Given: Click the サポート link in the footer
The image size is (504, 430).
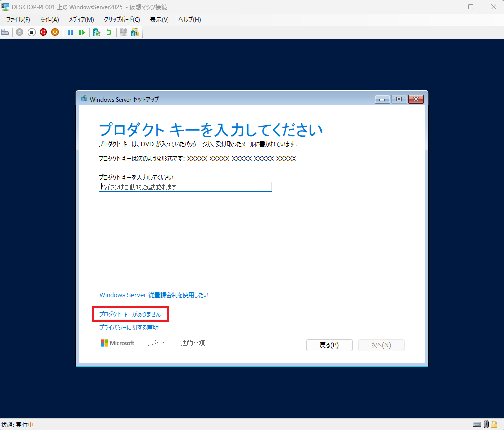Looking at the screenshot, I should tap(156, 343).
